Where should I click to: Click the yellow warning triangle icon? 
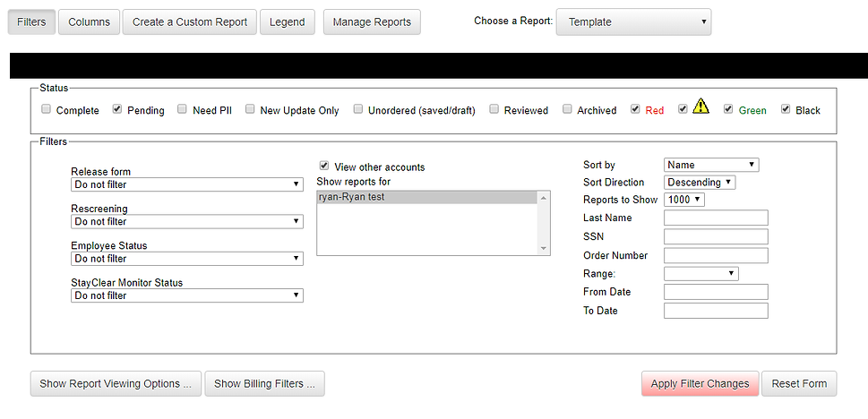coord(700,106)
